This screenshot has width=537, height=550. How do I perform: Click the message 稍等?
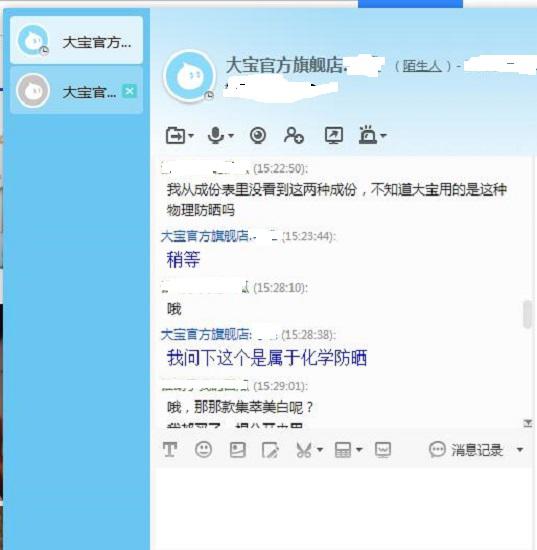[183, 260]
